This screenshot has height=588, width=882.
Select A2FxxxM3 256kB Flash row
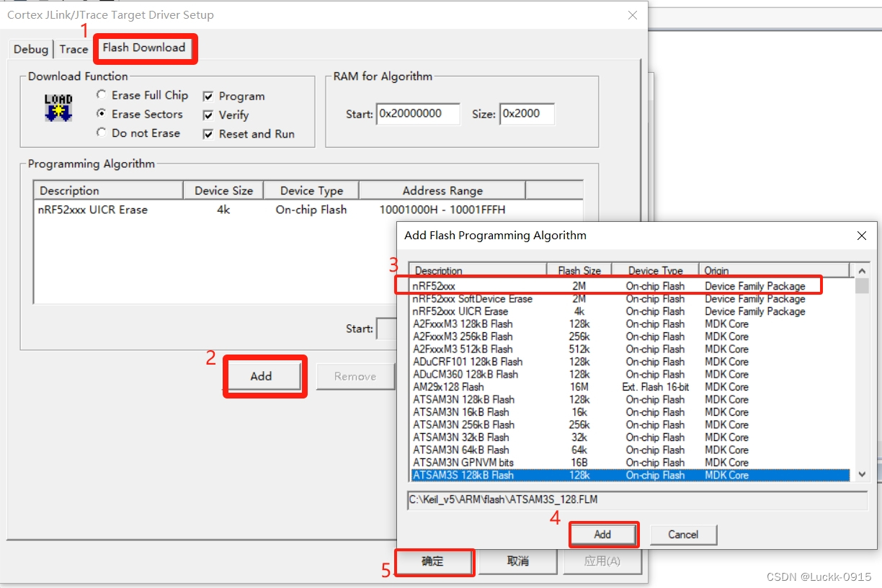[631, 337]
